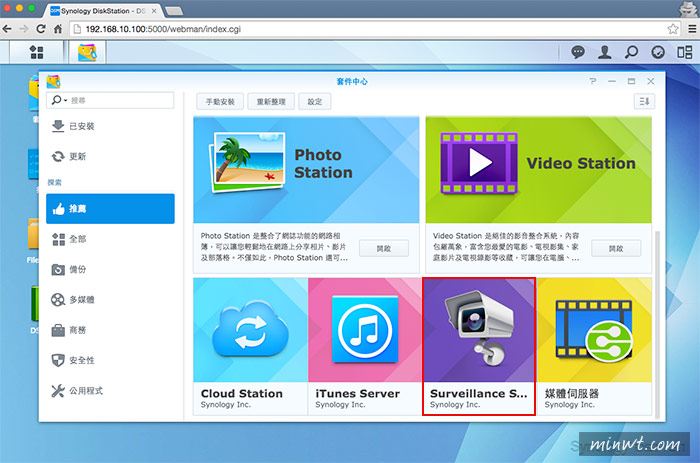
Task: Open the Cloud Station package icon
Action: pos(250,330)
